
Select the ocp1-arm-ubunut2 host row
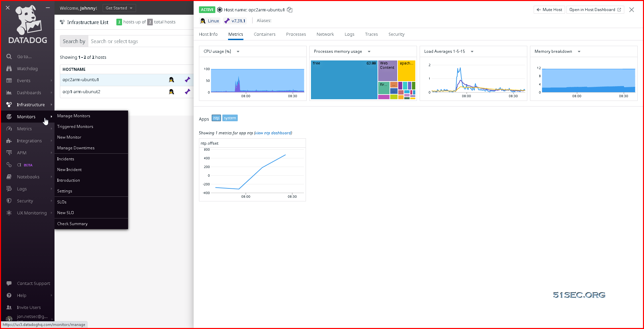(x=127, y=92)
